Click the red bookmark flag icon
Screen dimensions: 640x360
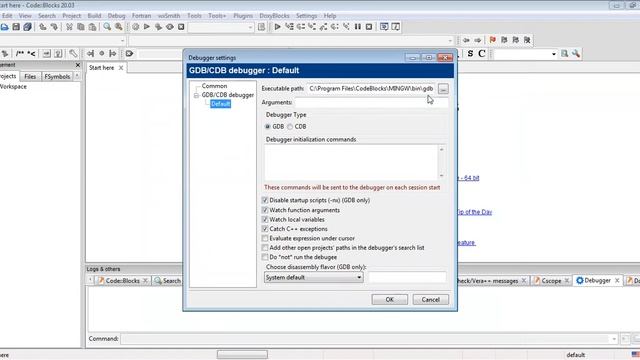click(493, 40)
